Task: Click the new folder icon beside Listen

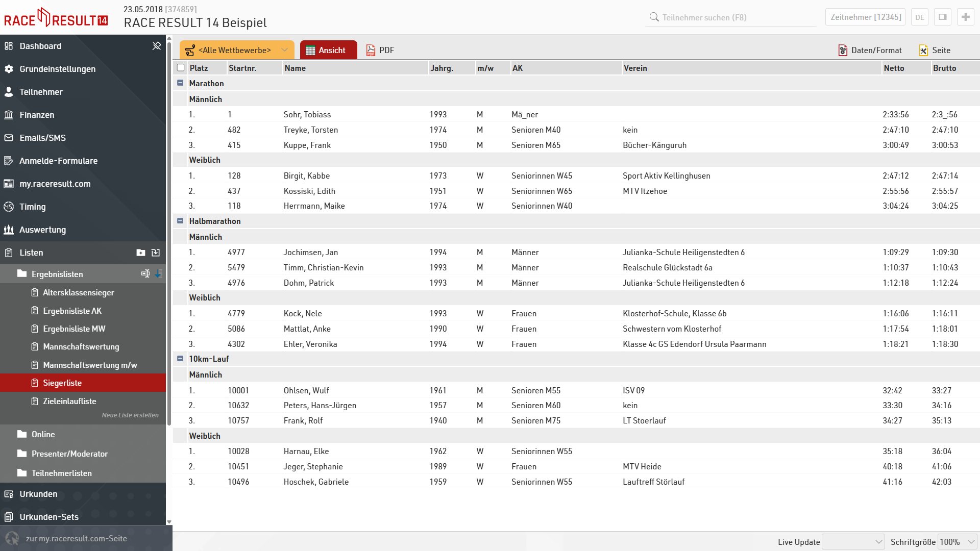Action: pos(141,253)
